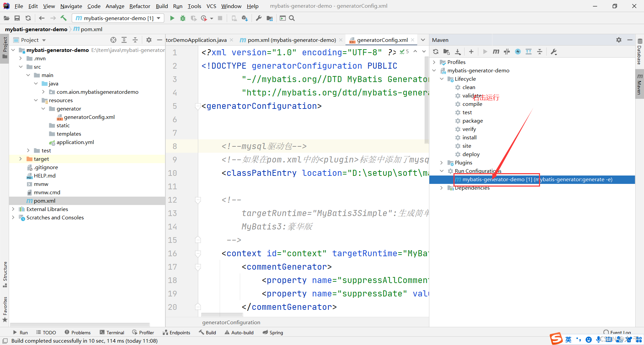Toggle the Database side panel
Screen dimensions: 644x345
click(640, 52)
